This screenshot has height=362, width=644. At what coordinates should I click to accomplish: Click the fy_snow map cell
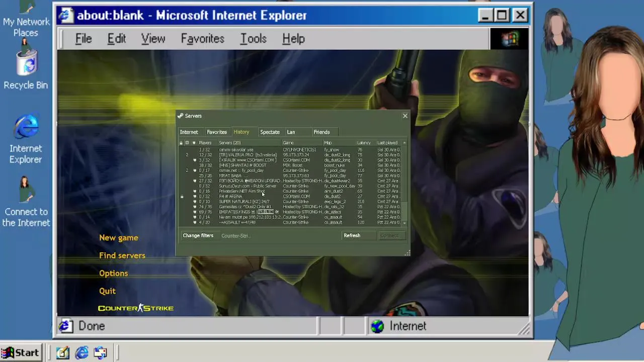tap(332, 150)
